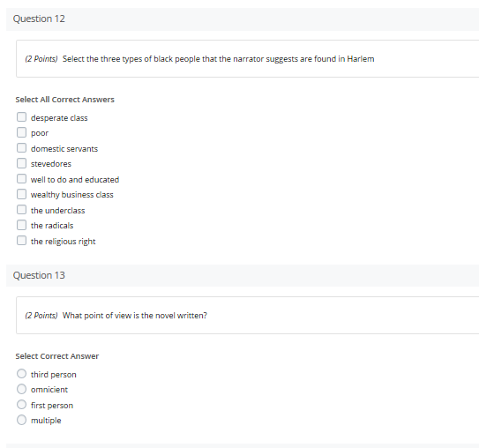Screen dimensions: 479x448
Task: Select the 'omnicient' radio option
Action: (21, 389)
